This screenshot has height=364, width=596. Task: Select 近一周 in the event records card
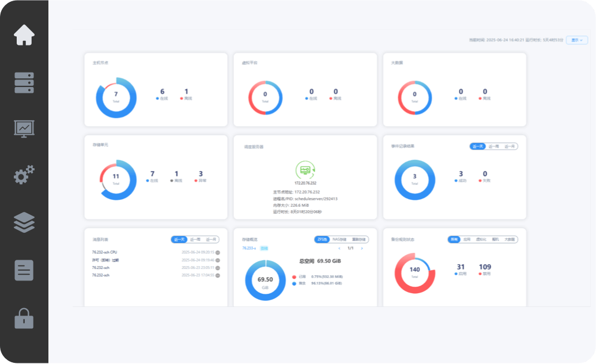(x=494, y=146)
